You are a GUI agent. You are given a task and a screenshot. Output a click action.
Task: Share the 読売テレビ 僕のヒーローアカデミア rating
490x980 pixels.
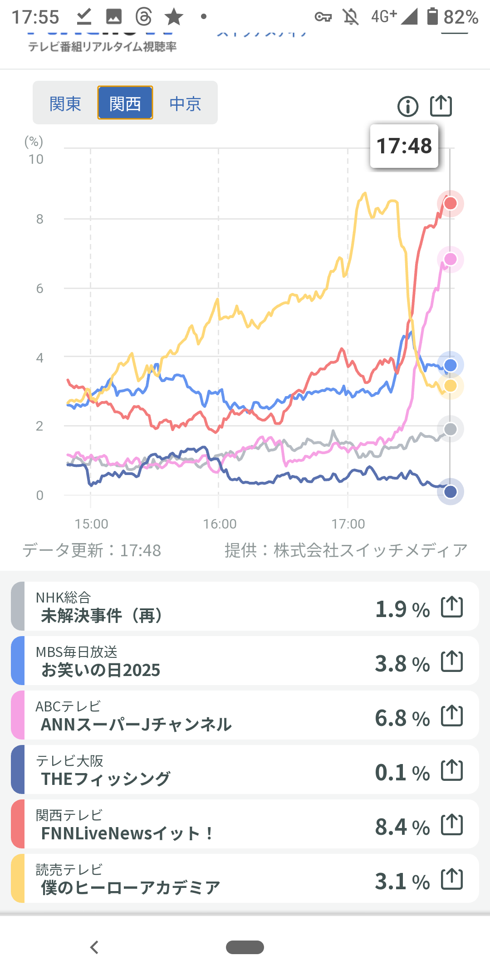tap(452, 879)
